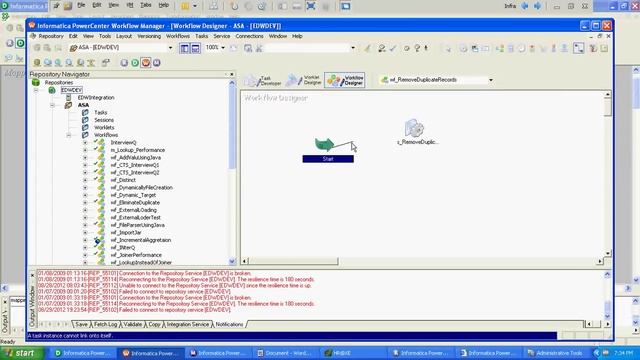Open the Workflow Manager (W) tool icon

146,63
